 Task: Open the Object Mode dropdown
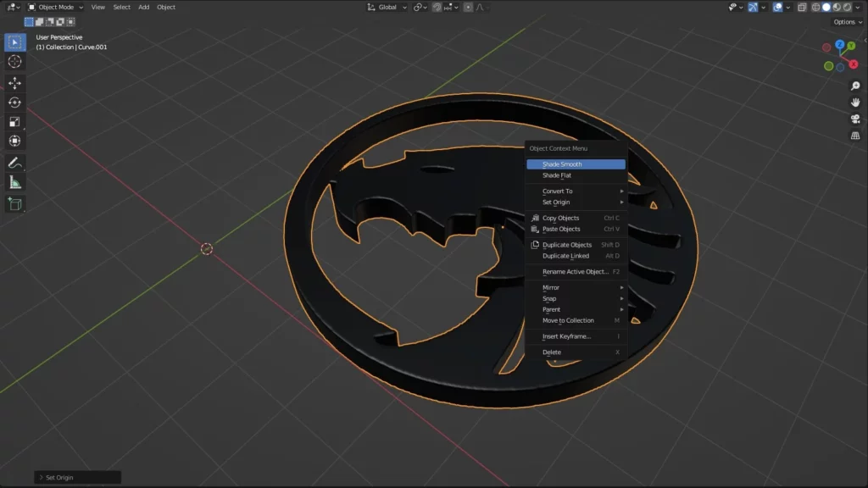pos(55,7)
